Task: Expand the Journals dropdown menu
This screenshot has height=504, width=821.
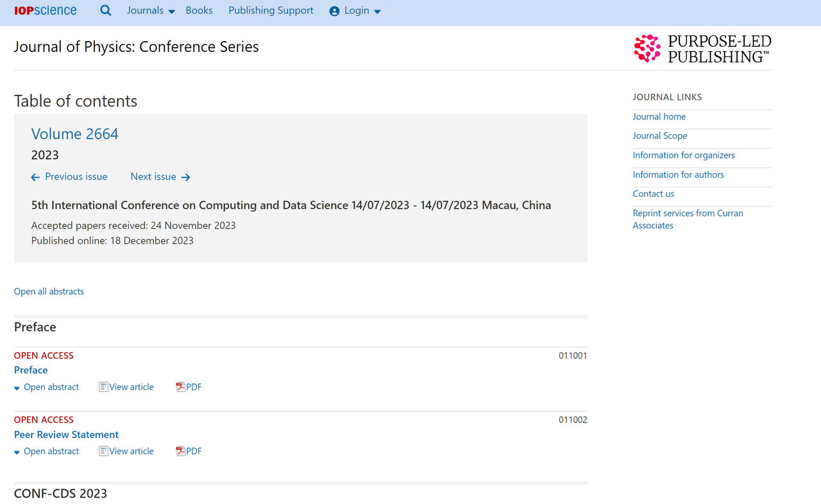Action: point(151,11)
